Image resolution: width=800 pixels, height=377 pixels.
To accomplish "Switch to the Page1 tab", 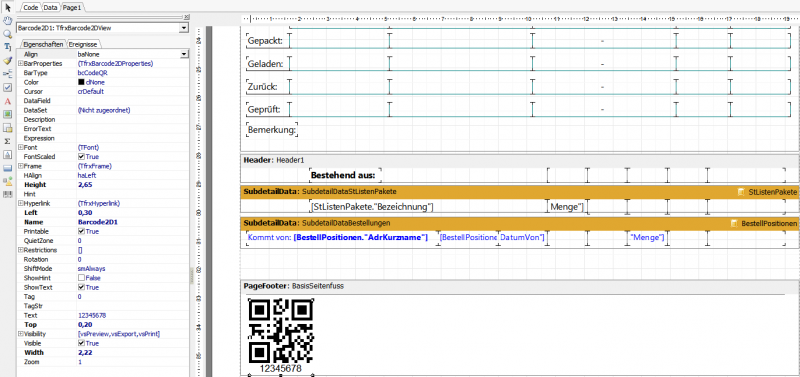I will pos(72,8).
